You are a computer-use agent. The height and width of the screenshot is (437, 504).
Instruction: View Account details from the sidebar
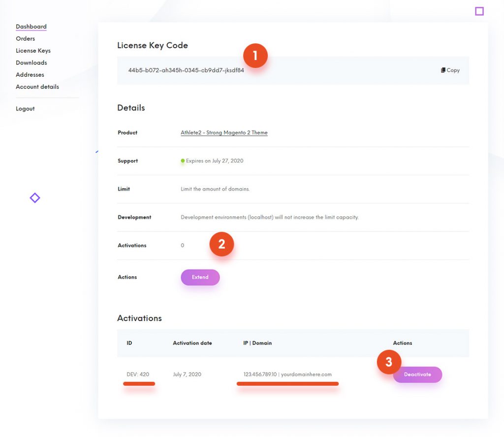pyautogui.click(x=37, y=87)
